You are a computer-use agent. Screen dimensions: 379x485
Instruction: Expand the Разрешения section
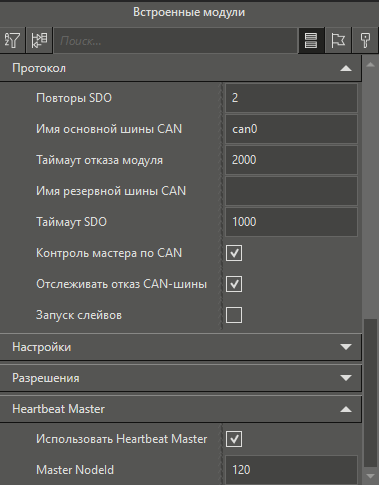(x=180, y=378)
